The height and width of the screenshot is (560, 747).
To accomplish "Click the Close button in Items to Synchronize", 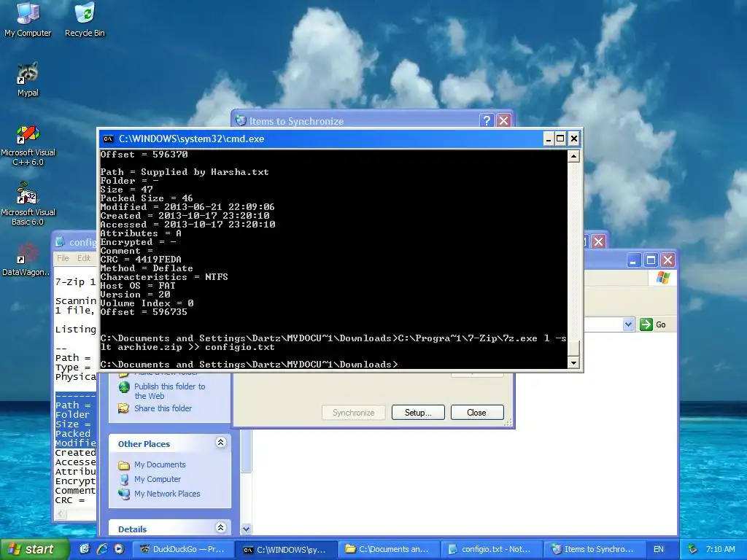I will click(x=477, y=413).
